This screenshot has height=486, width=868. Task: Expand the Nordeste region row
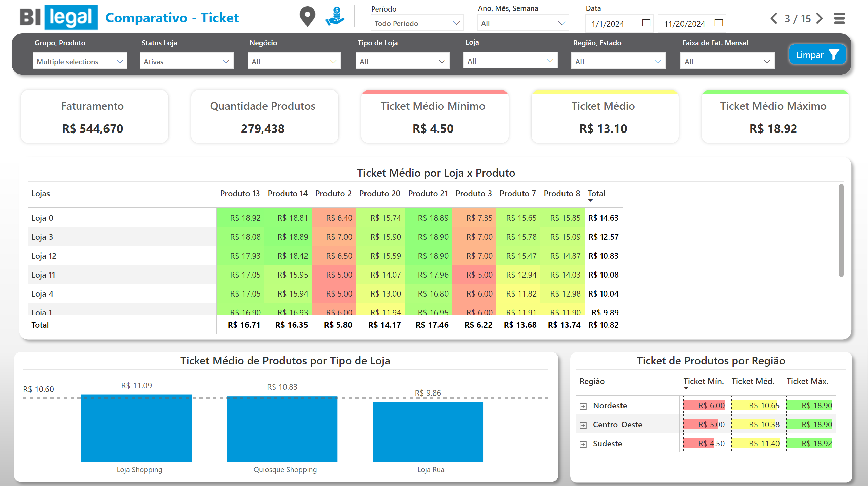[583, 406]
